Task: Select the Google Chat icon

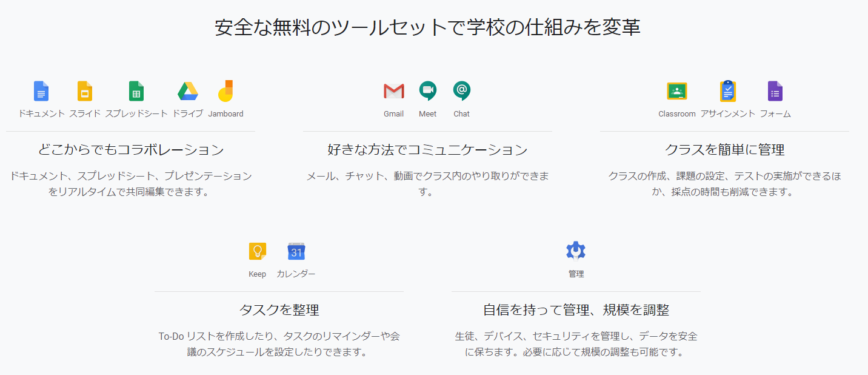Action: [x=462, y=91]
